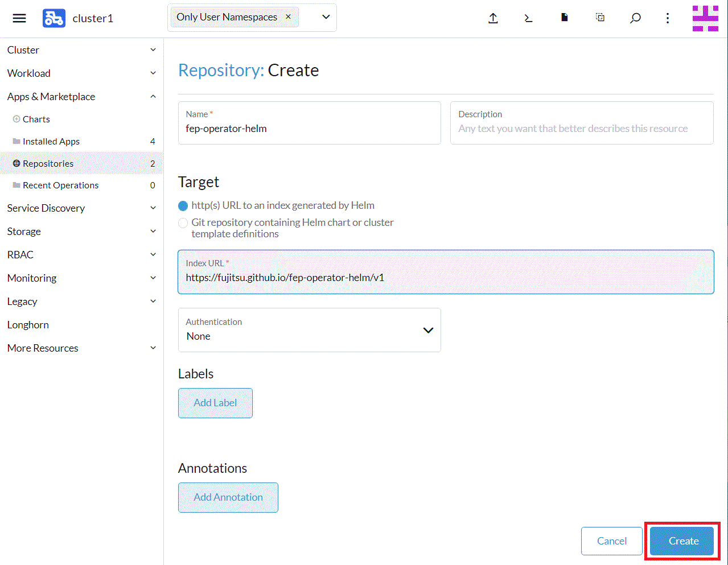Image resolution: width=728 pixels, height=565 pixels.
Task: Select the Git repository radio option
Action: (183, 223)
